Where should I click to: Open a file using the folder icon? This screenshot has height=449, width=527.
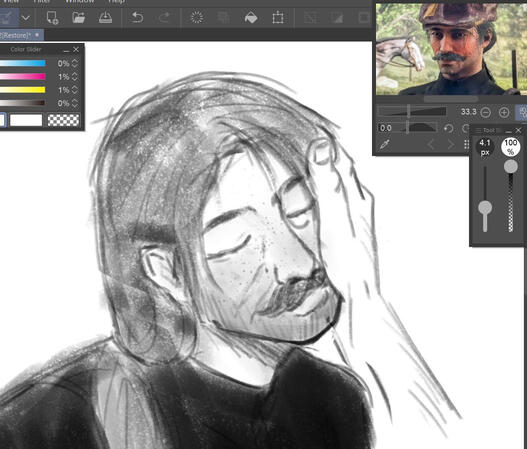(78, 17)
